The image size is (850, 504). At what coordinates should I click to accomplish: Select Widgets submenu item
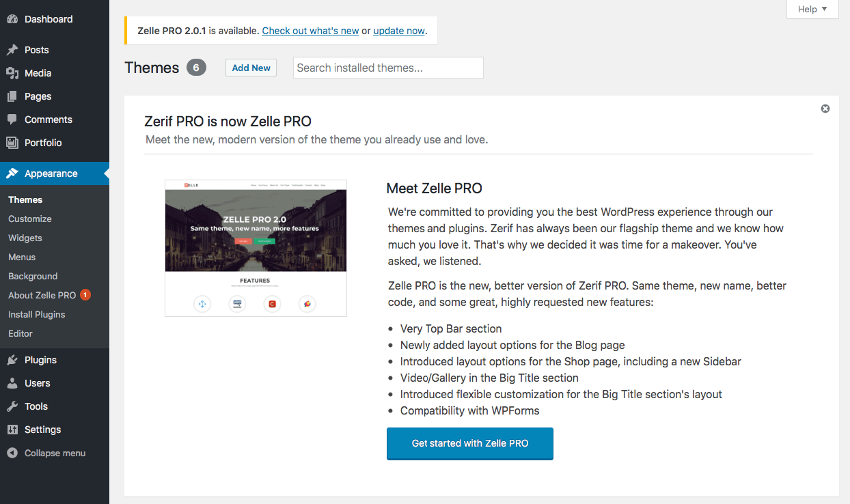25,238
